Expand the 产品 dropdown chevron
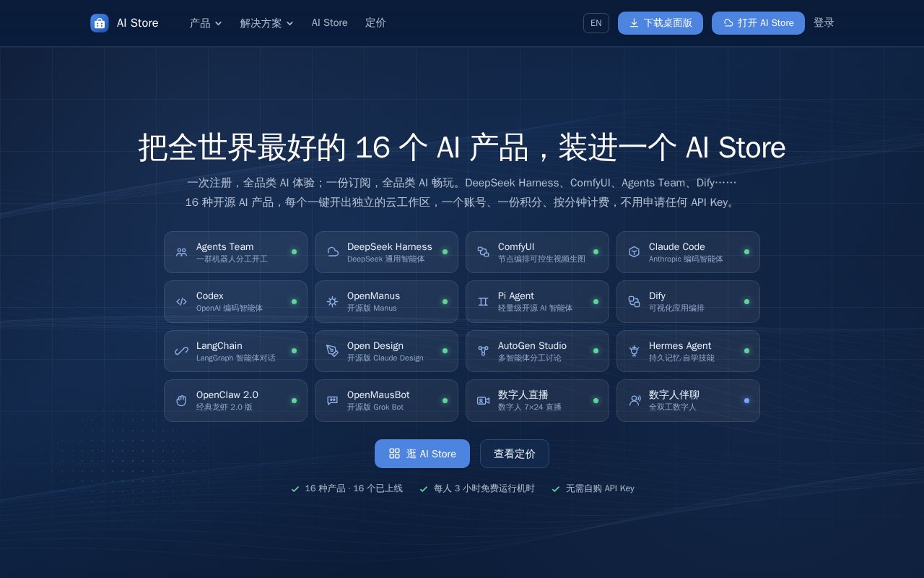The image size is (924, 578). tap(218, 24)
